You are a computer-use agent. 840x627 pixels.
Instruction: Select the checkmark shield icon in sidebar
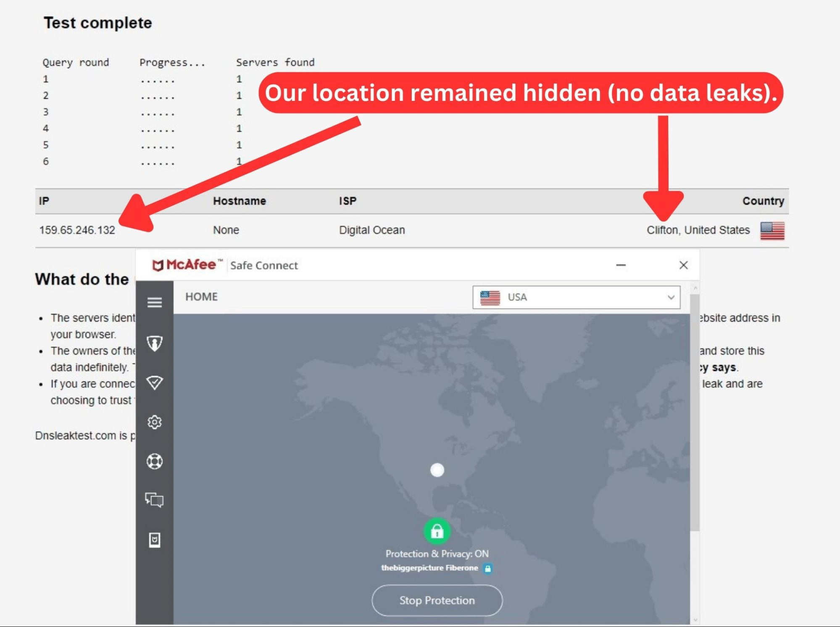point(155,382)
